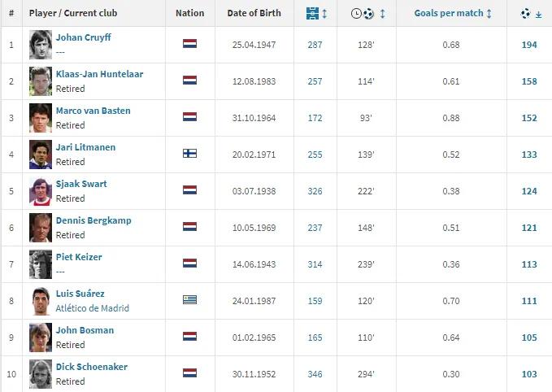
Task: Click Netherlands flag next to Johan Cruyff
Action: (x=189, y=44)
